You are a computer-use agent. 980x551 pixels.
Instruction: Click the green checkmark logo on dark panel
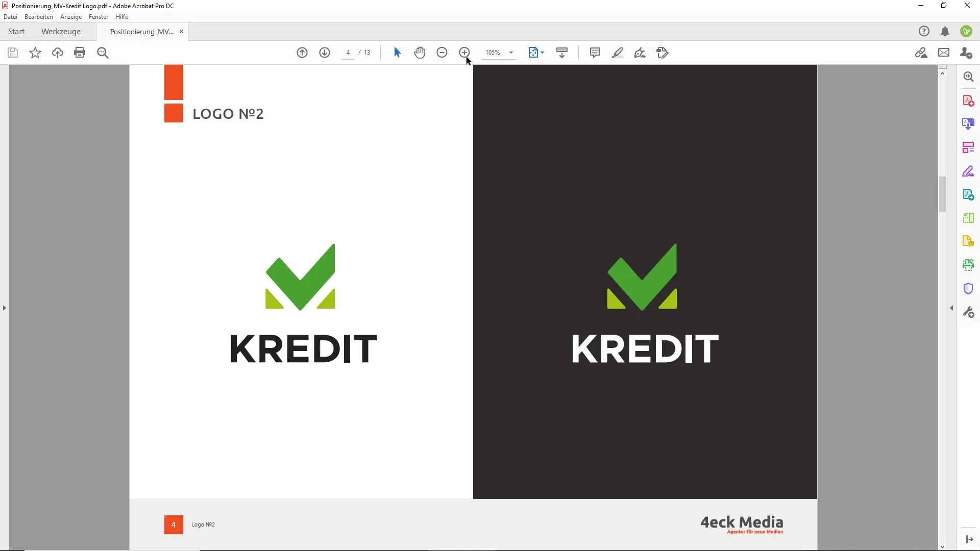click(642, 277)
